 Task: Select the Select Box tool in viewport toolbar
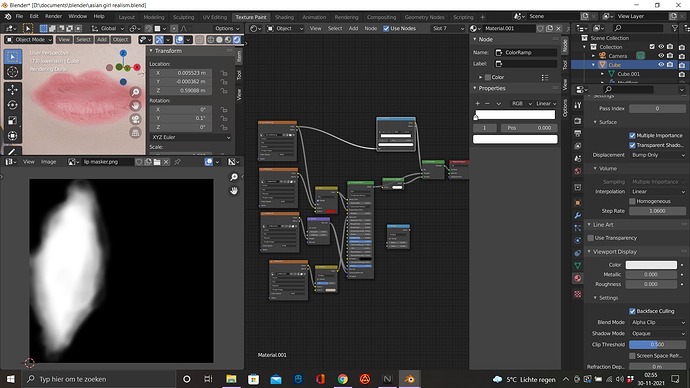tap(12, 57)
